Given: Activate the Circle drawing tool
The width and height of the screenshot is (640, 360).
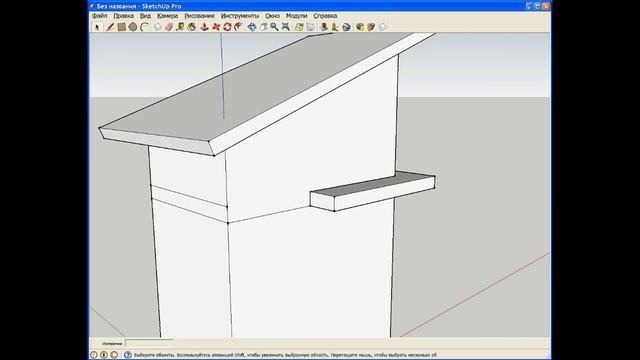Looking at the screenshot, I should click(133, 27).
